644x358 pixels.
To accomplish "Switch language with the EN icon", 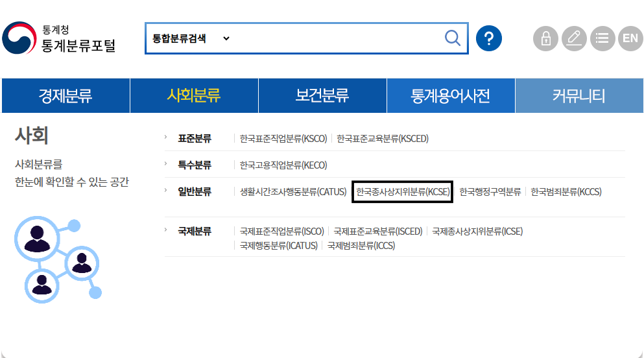I will [630, 38].
